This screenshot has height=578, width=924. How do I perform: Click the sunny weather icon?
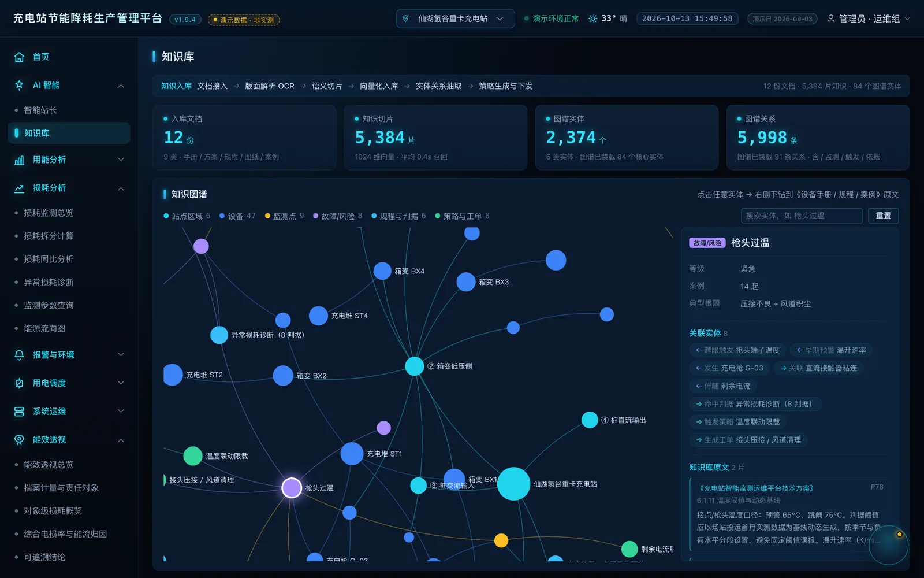click(593, 18)
